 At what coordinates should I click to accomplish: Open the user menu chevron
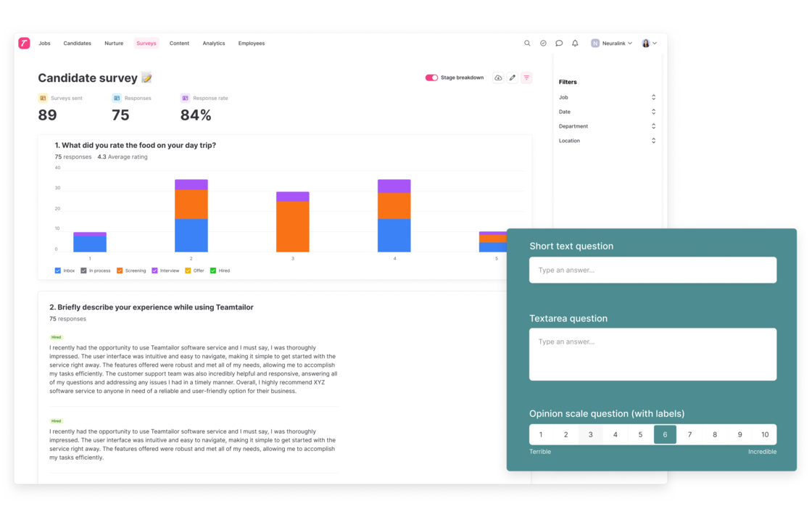[655, 43]
